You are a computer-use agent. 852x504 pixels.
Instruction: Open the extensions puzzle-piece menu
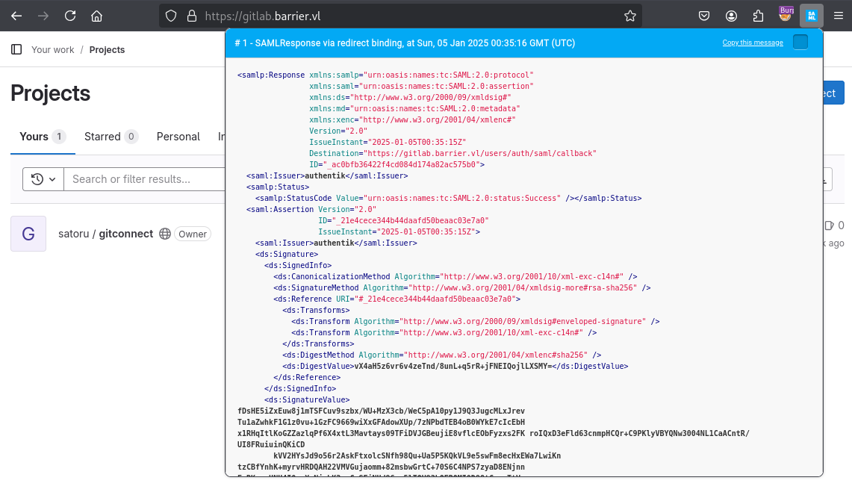point(758,16)
